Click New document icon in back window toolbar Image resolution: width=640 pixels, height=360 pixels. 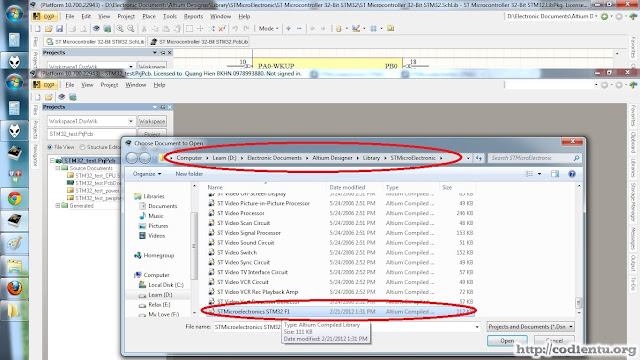(x=38, y=29)
